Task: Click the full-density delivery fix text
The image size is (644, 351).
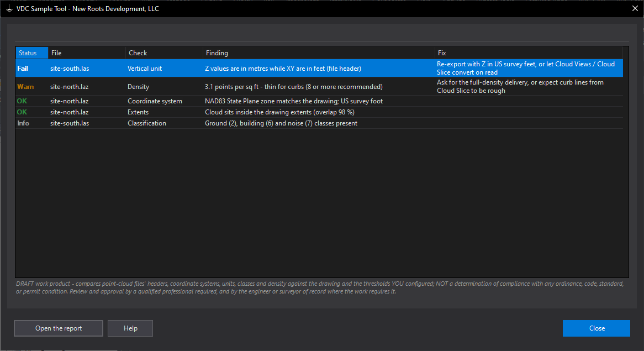Action: coord(520,86)
